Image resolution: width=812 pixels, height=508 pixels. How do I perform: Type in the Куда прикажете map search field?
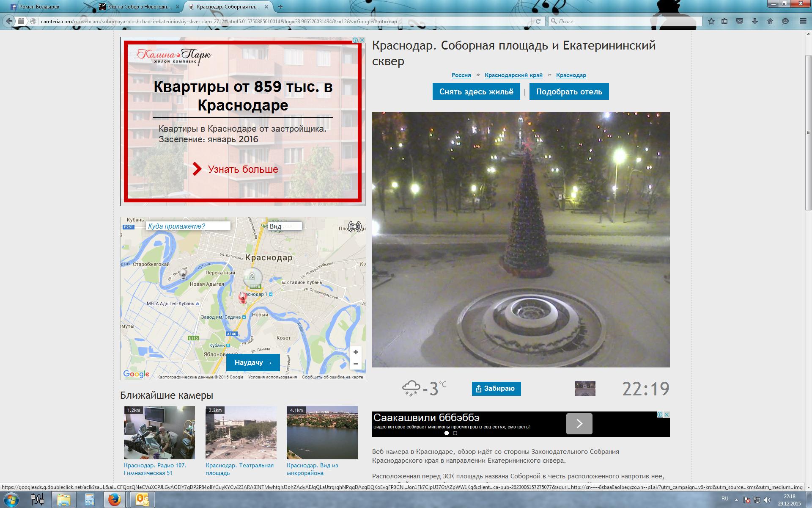tap(188, 226)
